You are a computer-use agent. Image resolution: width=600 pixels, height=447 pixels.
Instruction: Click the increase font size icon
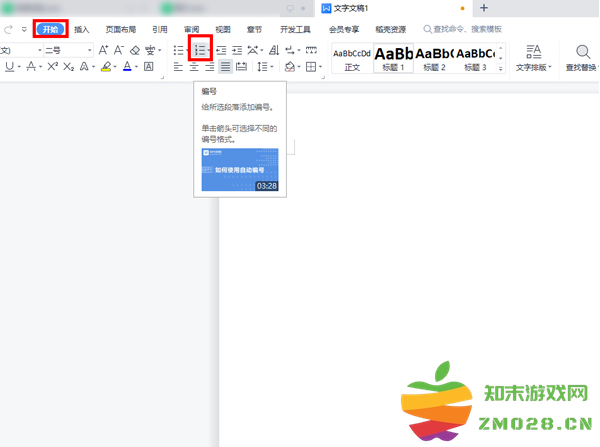[x=103, y=50]
